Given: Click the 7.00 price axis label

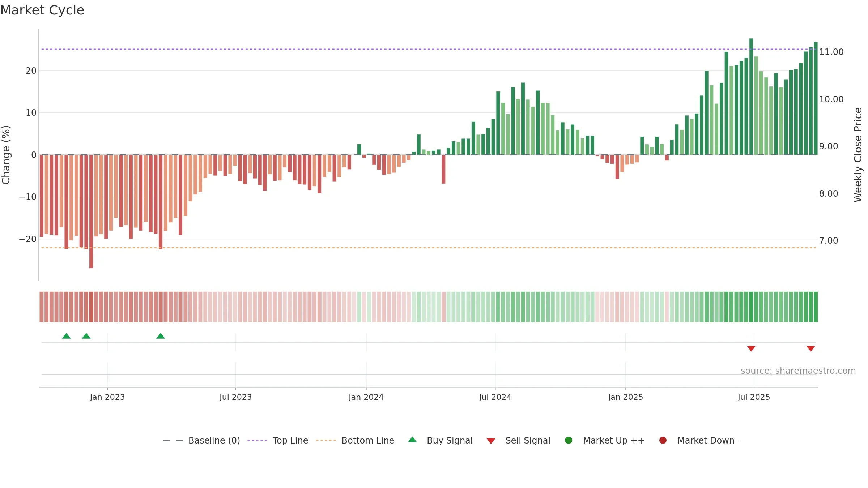Looking at the screenshot, I should pos(829,241).
